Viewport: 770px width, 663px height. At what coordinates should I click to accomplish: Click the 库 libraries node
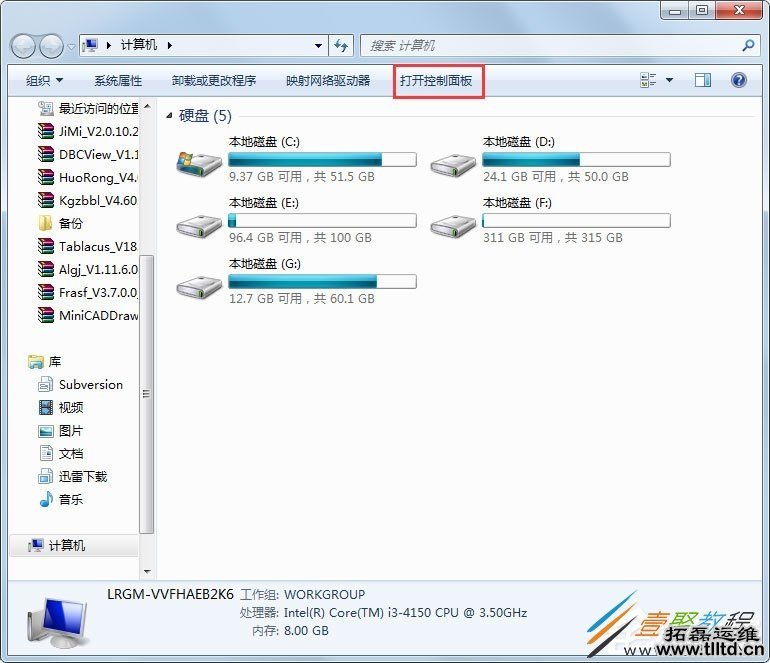(x=45, y=362)
